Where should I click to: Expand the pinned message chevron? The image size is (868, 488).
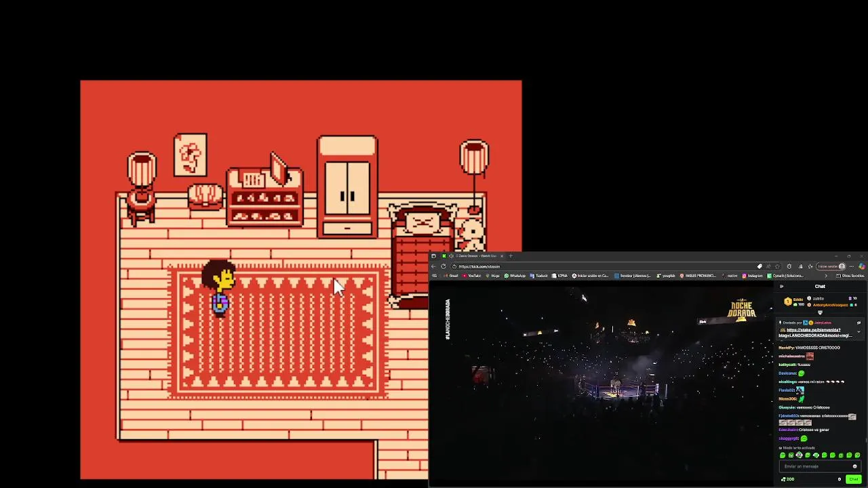click(859, 331)
